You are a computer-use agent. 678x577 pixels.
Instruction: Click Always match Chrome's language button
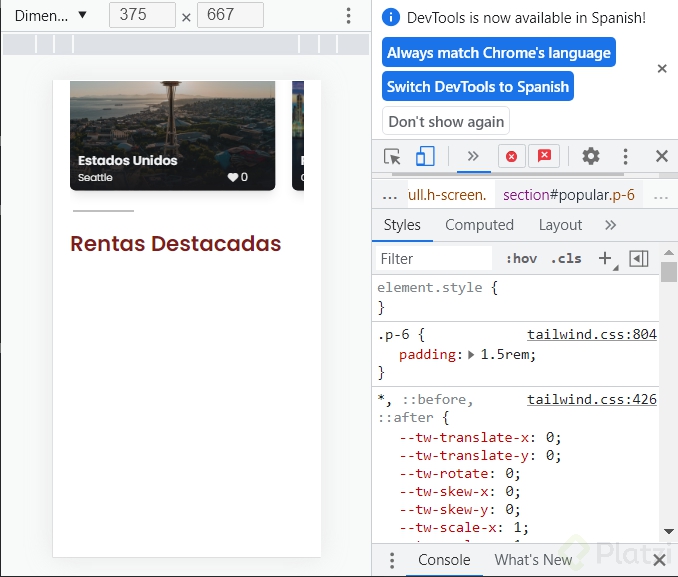click(498, 53)
